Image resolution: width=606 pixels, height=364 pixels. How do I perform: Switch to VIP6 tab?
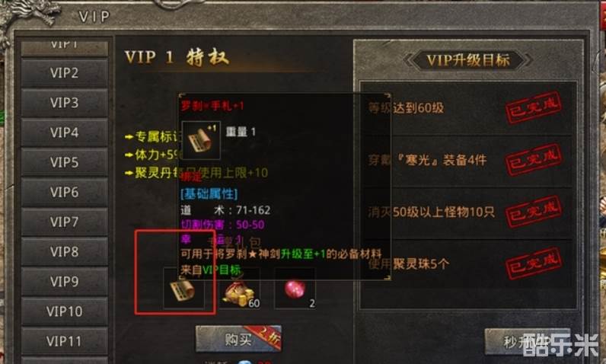(x=65, y=192)
